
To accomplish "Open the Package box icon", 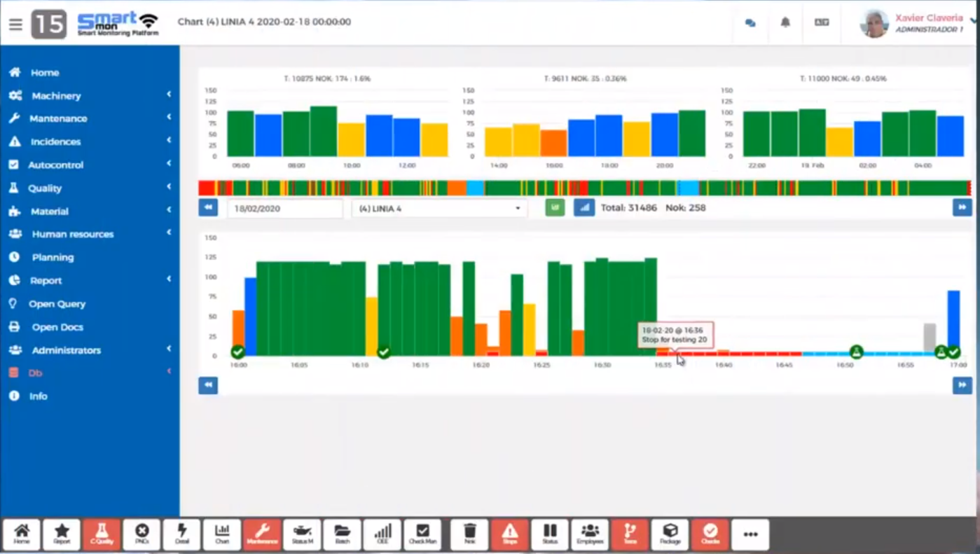I will pos(670,534).
